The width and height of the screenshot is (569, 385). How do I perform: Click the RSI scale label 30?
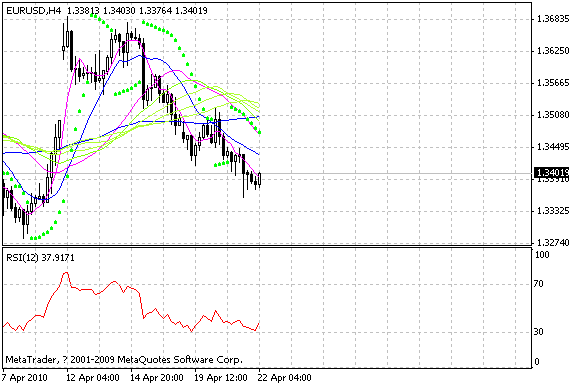(539, 332)
